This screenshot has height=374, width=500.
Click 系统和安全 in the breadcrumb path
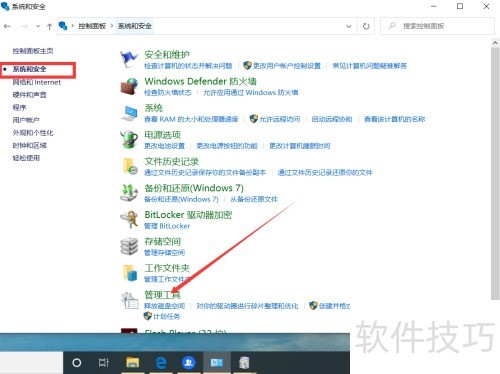tap(135, 26)
